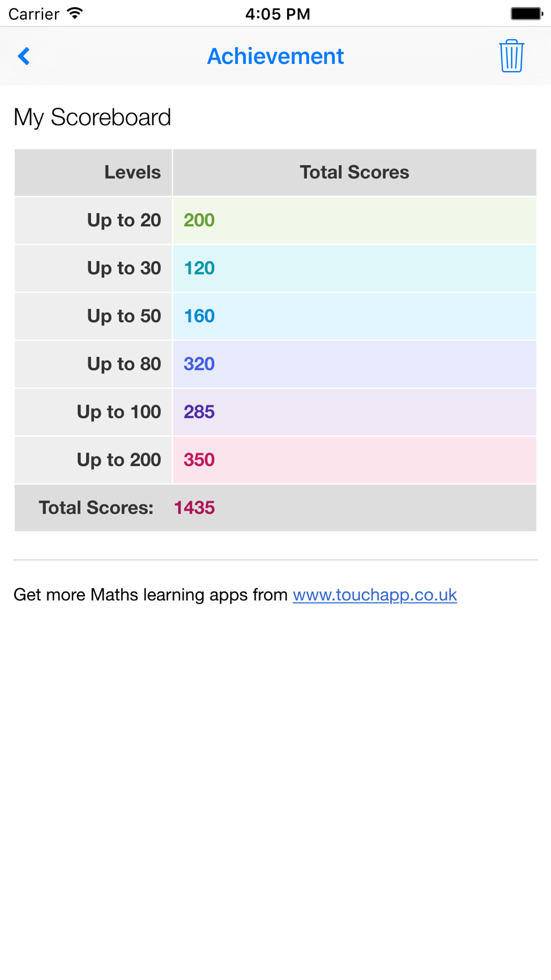Tap the Levels column header
This screenshot has height=980, width=551.
pyautogui.click(x=132, y=173)
